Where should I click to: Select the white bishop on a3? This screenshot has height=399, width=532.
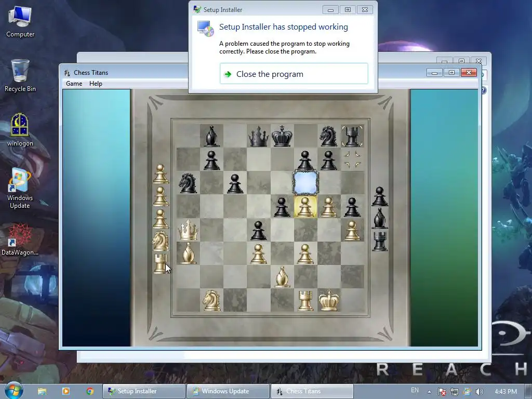[188, 254]
